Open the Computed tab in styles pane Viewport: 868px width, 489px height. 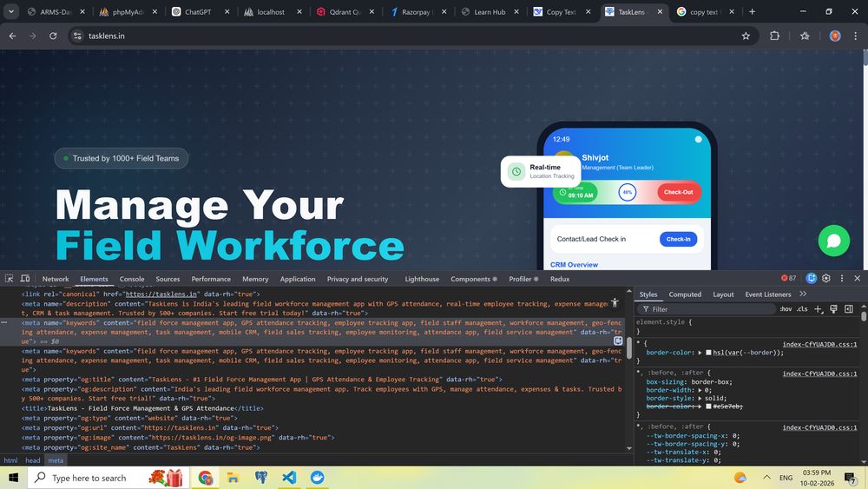point(685,294)
